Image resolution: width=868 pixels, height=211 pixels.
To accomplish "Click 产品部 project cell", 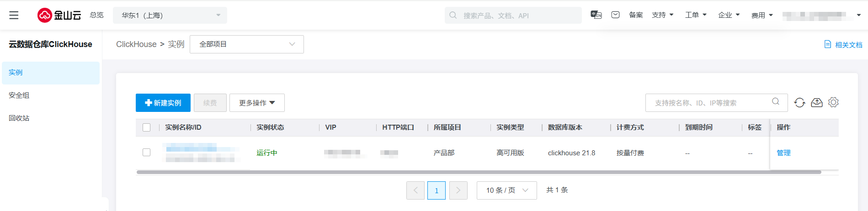I will pyautogui.click(x=444, y=153).
